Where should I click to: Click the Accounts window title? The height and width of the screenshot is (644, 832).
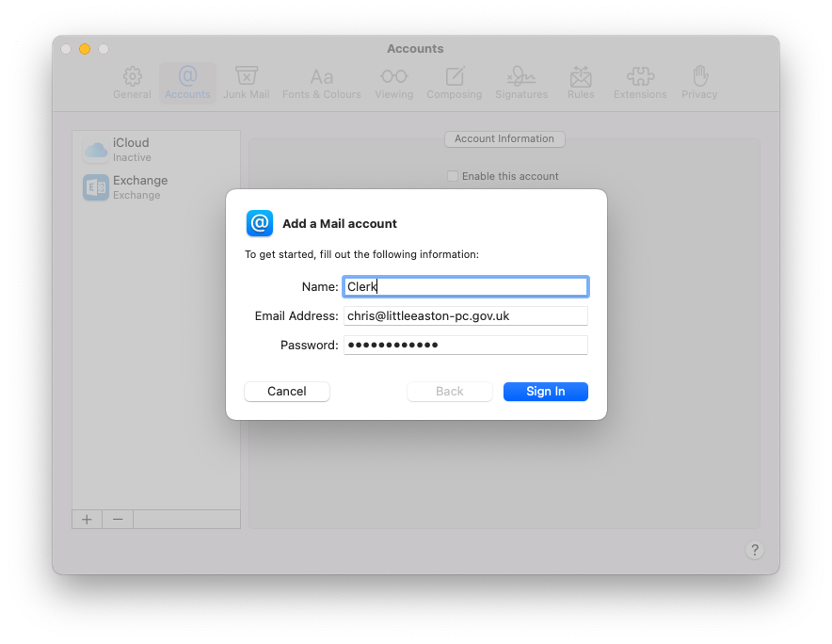point(415,48)
